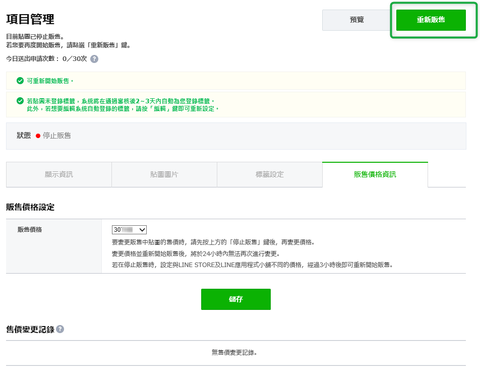Click the 售價變更記錄 heading text

coord(30,329)
